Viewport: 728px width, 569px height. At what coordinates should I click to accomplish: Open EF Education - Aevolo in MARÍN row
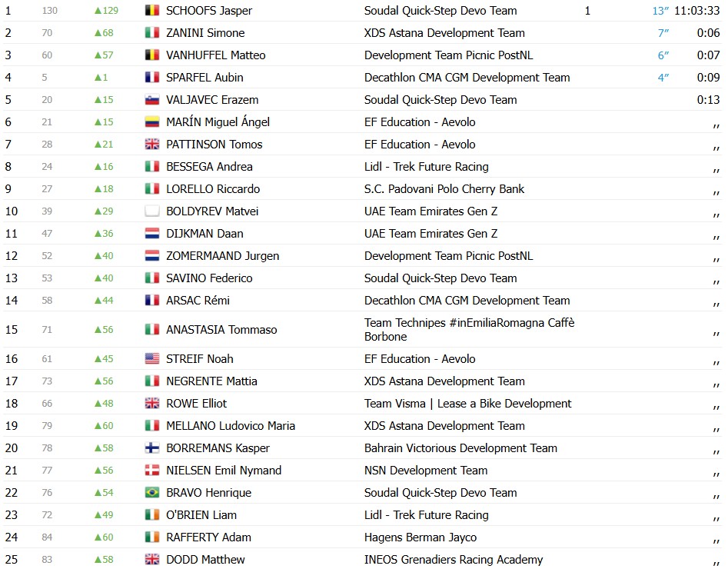420,122
